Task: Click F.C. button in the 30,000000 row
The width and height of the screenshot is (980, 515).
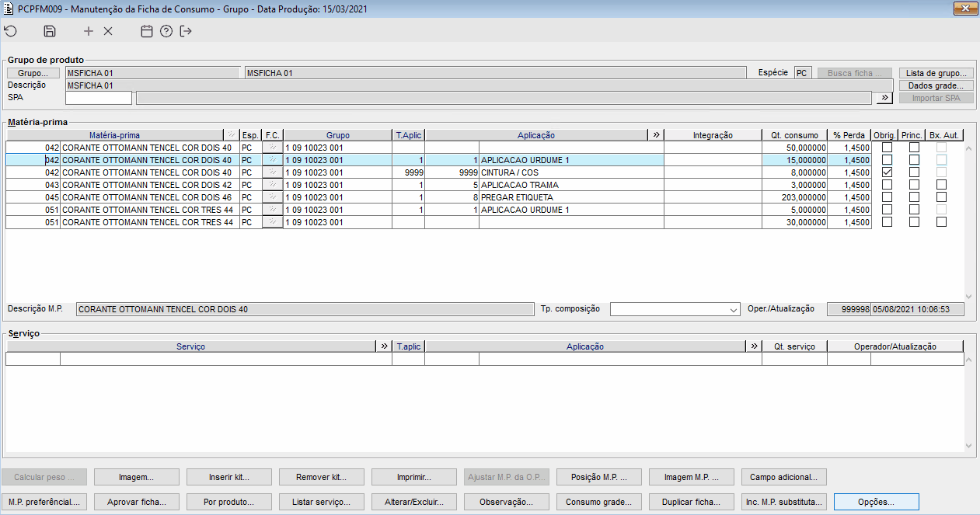Action: point(273,222)
